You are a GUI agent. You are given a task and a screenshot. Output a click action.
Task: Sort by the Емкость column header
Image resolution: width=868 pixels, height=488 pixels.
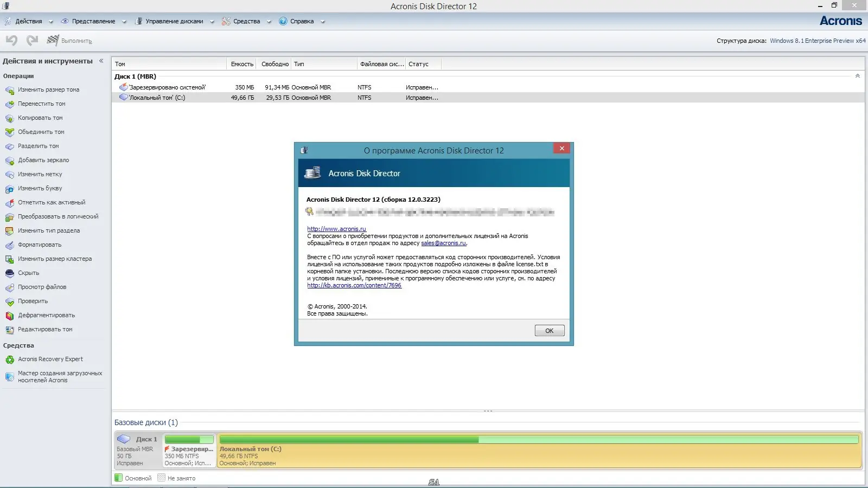[242, 64]
